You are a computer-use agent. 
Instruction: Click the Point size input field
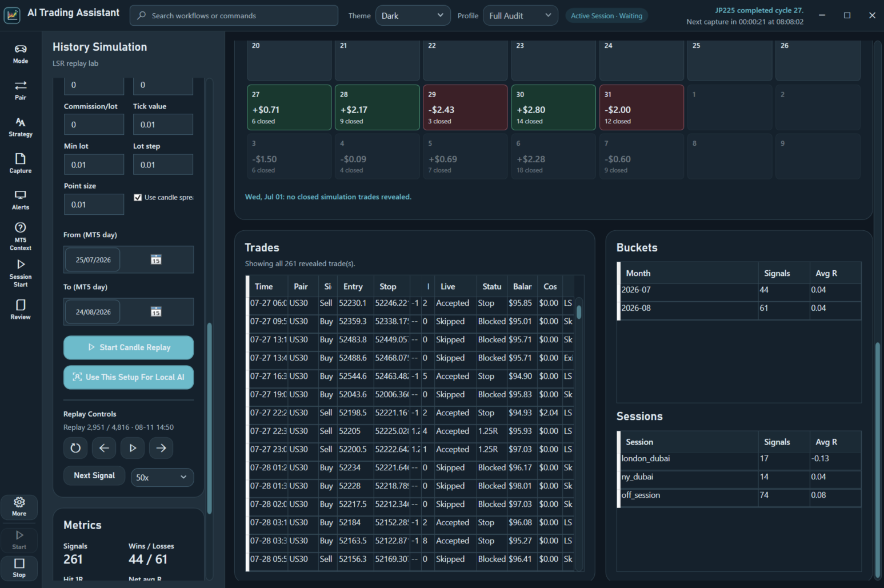[94, 205]
